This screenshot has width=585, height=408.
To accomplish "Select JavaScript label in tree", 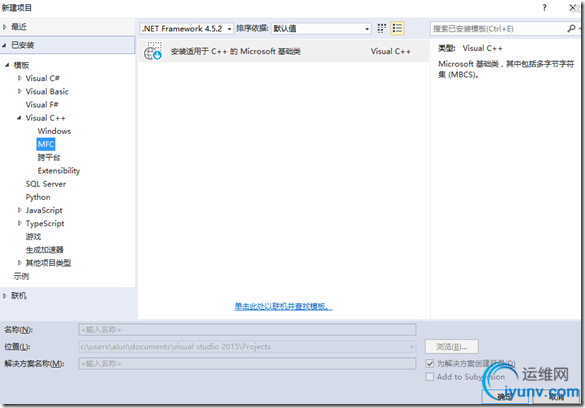I will (x=44, y=210).
